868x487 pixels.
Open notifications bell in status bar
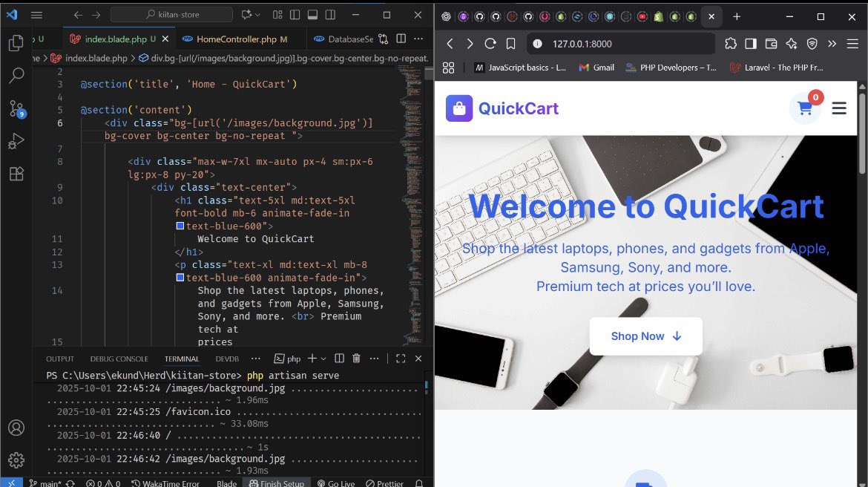[419, 483]
